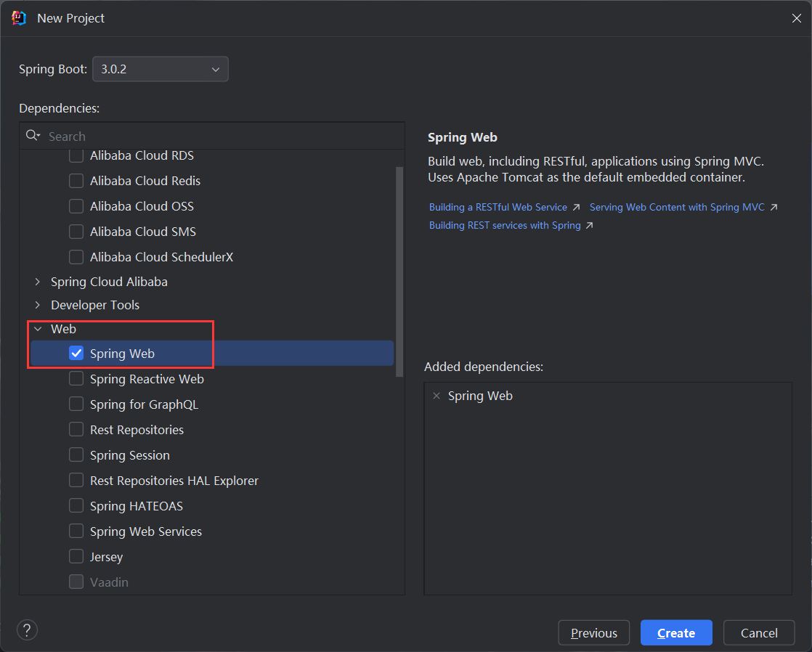Click the search magnifier icon

click(33, 136)
